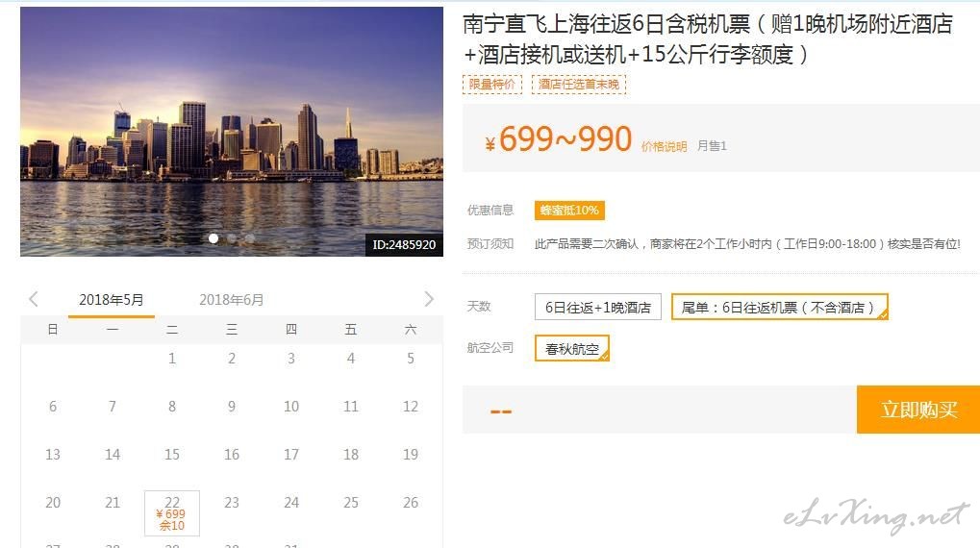Viewport: 980px width, 548px height.
Task: Click the 蜂蜜抵10% discount badge
Action: point(569,211)
